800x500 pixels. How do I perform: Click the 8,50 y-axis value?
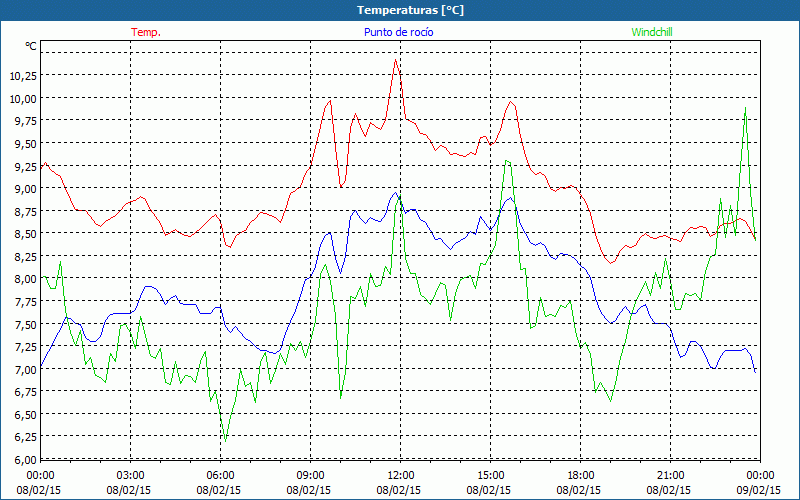pyautogui.click(x=26, y=234)
